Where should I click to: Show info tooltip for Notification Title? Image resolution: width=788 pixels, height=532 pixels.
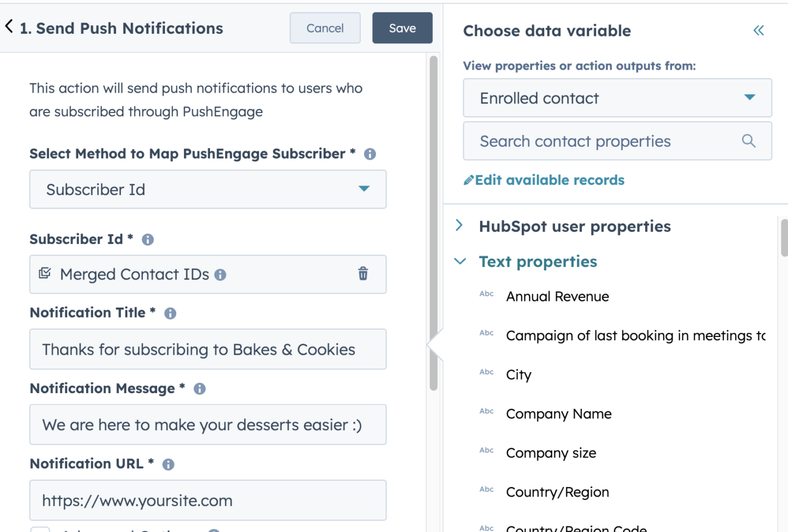pyautogui.click(x=170, y=313)
